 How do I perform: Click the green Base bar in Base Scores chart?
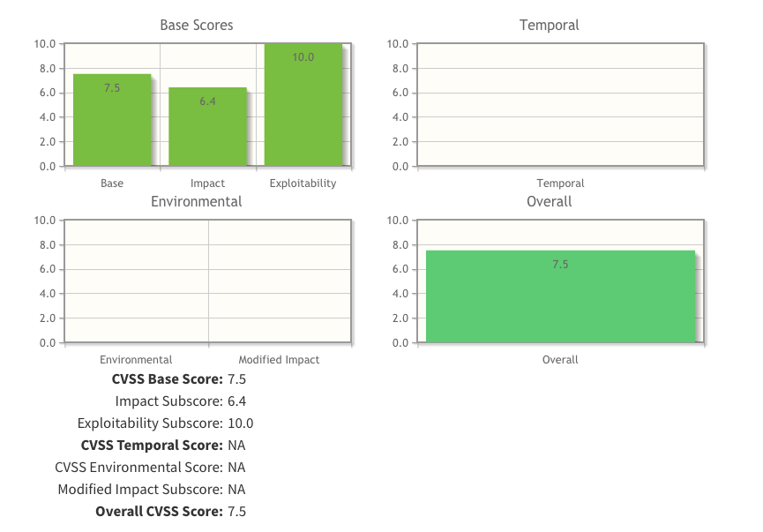click(x=112, y=120)
